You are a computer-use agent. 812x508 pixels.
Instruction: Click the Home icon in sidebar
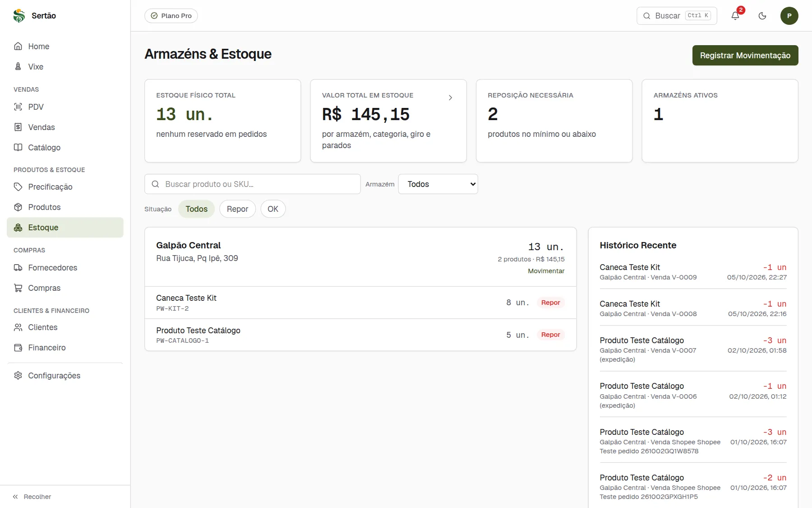click(18, 47)
